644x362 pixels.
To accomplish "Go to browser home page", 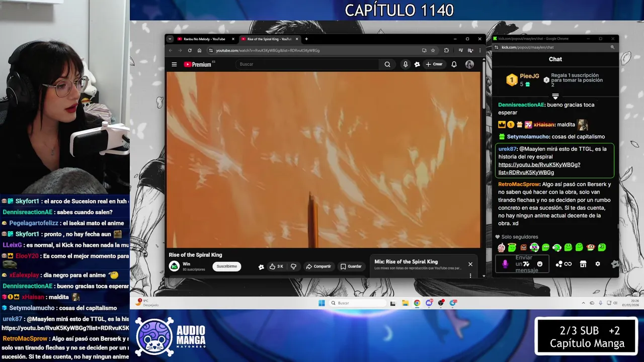I will pyautogui.click(x=199, y=50).
